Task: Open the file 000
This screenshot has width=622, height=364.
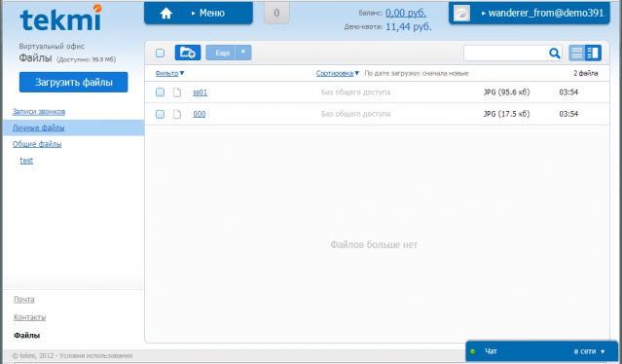Action: pyautogui.click(x=200, y=114)
